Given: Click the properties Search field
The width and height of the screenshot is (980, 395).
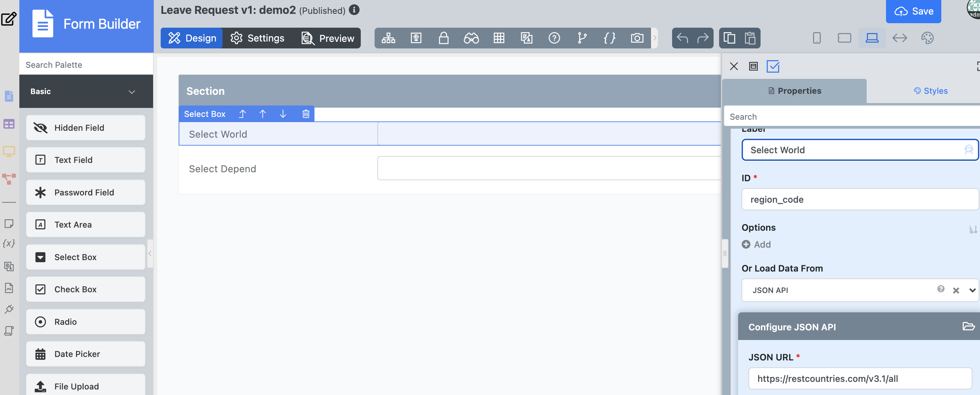Looking at the screenshot, I should click(x=851, y=117).
